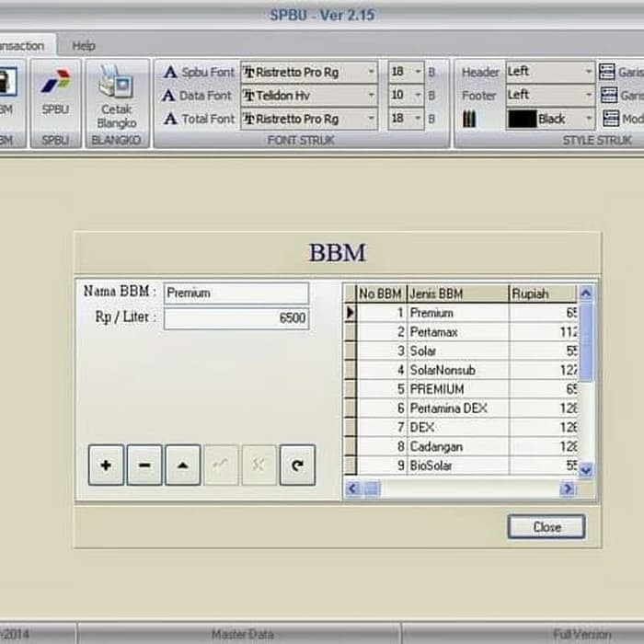
Task: Click the Garis icon beside Header
Action: point(608,71)
